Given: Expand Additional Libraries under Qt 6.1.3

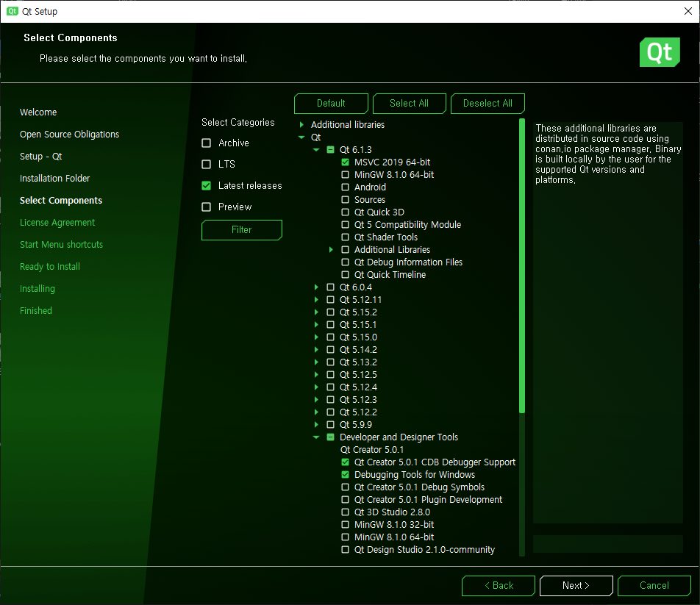Looking at the screenshot, I should click(x=331, y=249).
